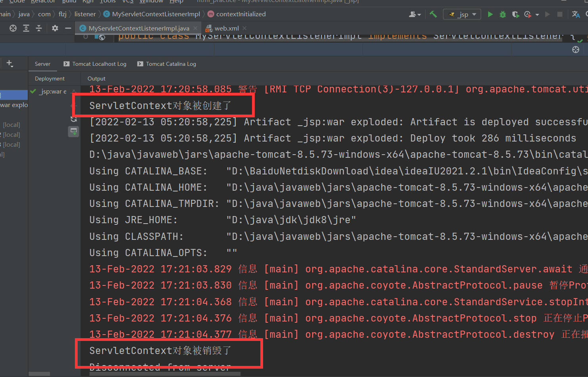Click the 'Using CLASSPATH' output line
Screen dimensions: 588x377
tap(338, 237)
